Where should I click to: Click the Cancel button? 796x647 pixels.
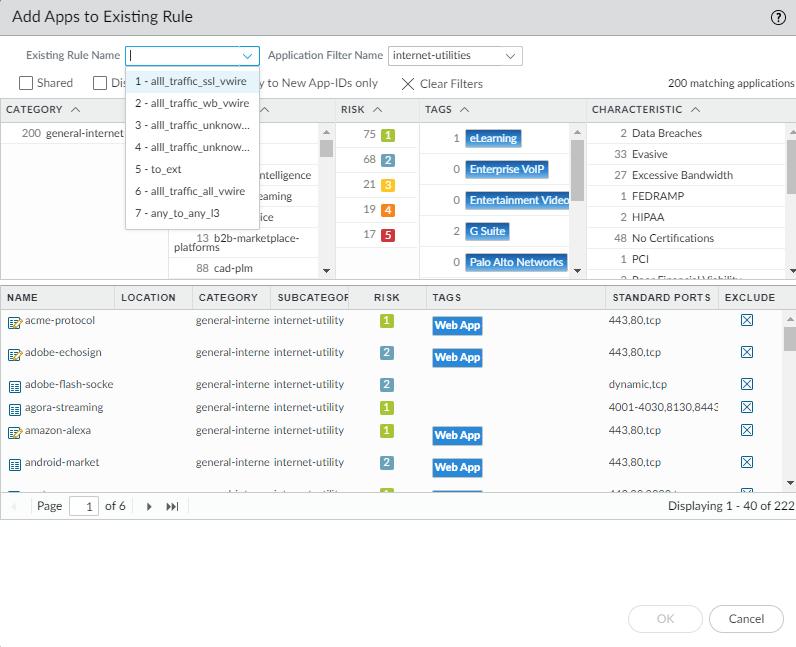[746, 619]
